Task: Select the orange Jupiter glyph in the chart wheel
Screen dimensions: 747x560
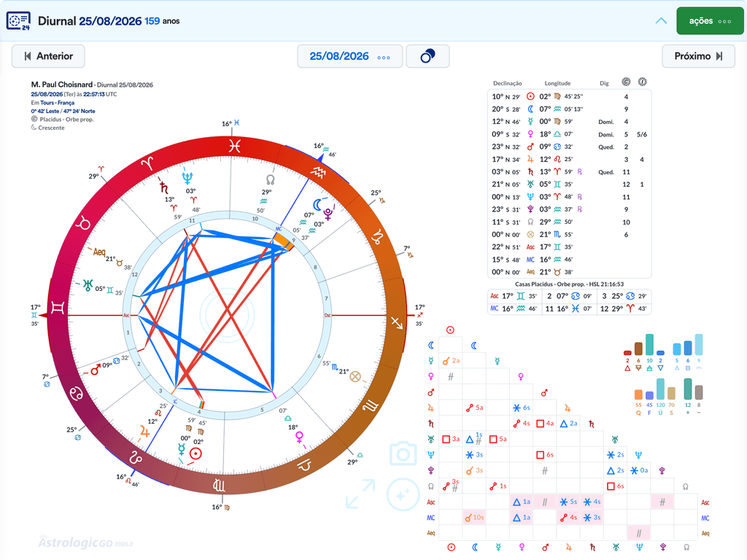Action: pyautogui.click(x=144, y=432)
